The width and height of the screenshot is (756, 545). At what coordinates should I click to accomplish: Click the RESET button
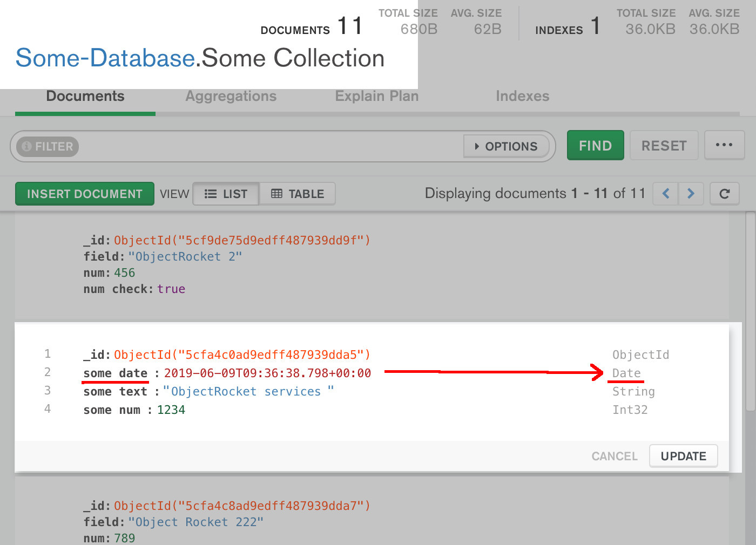pyautogui.click(x=664, y=145)
